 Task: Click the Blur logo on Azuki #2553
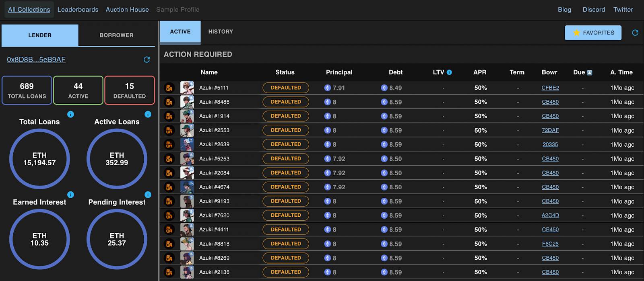[169, 130]
